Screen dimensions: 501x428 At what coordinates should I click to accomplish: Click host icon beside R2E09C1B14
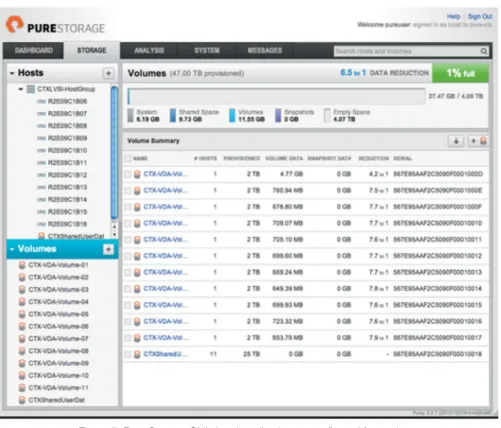click(x=41, y=200)
